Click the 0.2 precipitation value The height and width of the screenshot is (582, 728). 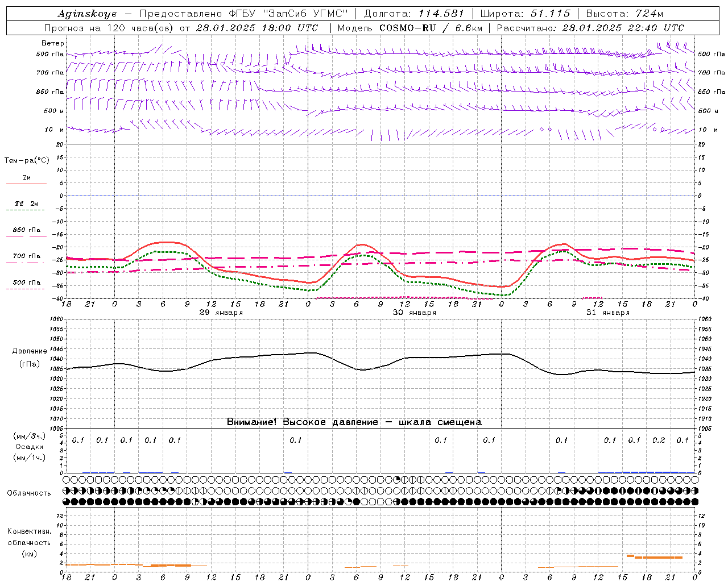tap(659, 440)
